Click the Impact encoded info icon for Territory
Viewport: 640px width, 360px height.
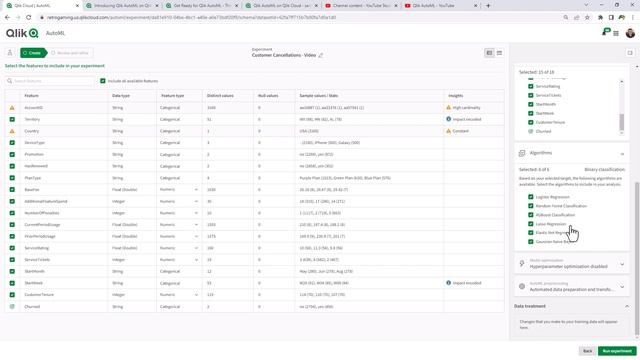click(449, 119)
